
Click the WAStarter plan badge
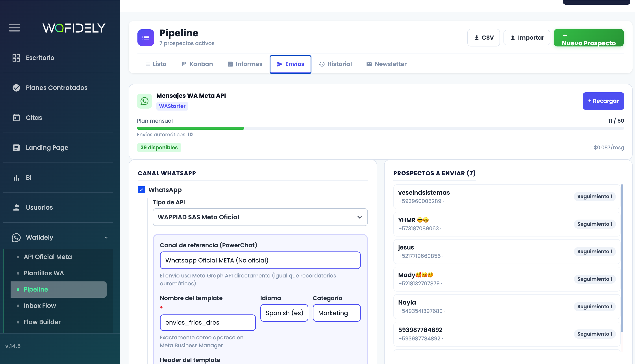tap(172, 106)
